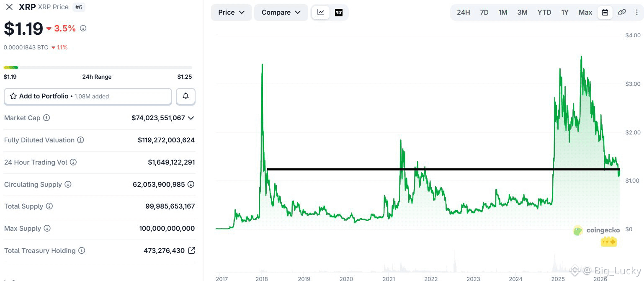The width and height of the screenshot is (644, 281).
Task: Click the 100,000,000,000 max supply value
Action: 167,228
